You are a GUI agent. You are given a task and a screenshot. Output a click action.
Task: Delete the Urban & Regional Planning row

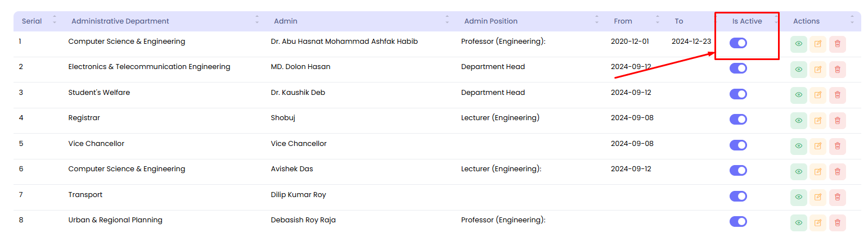point(837,222)
